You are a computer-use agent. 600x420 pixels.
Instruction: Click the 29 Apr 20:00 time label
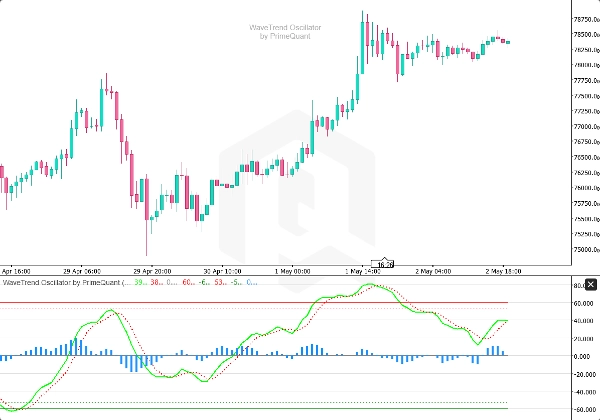point(152,271)
